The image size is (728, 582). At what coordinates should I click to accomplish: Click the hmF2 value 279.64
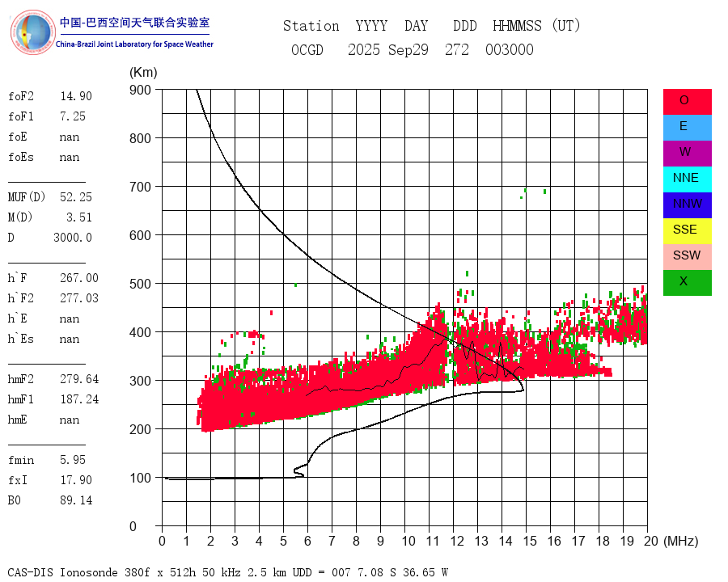79,379
